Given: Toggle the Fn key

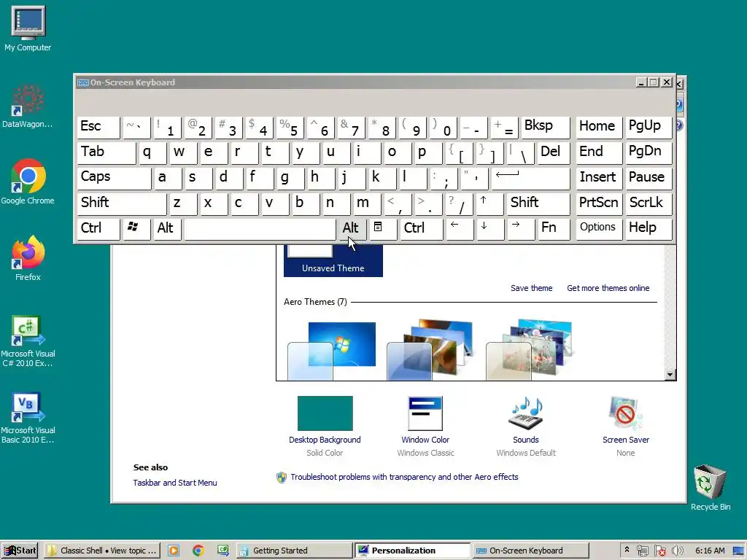Looking at the screenshot, I should (x=554, y=228).
